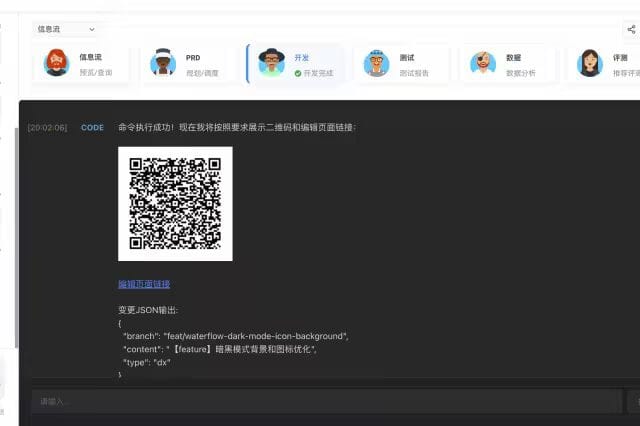Pick the 数据 agent avatar with eyepatch
This screenshot has width=640, height=426.
point(483,64)
